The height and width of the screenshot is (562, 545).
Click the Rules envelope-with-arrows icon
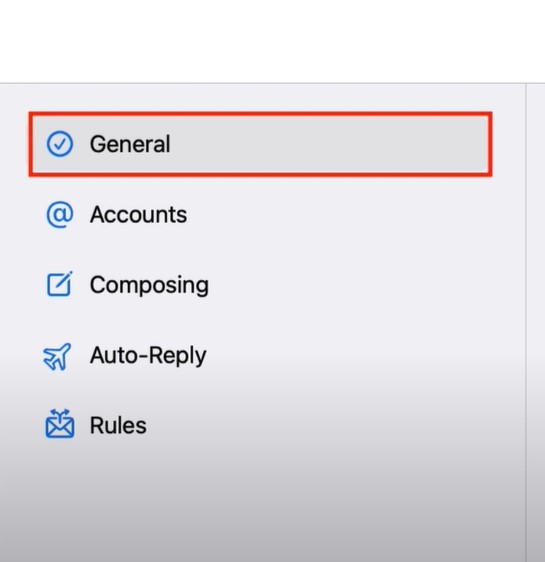(60, 424)
